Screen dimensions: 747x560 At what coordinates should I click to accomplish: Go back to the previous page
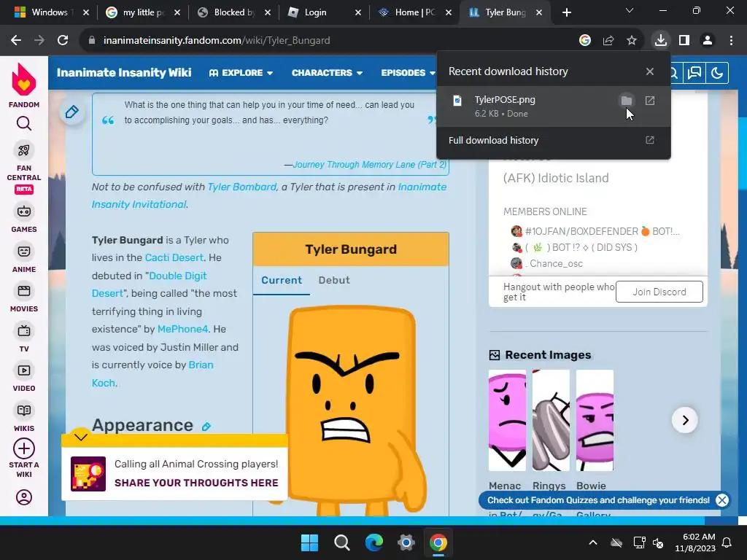(x=16, y=41)
